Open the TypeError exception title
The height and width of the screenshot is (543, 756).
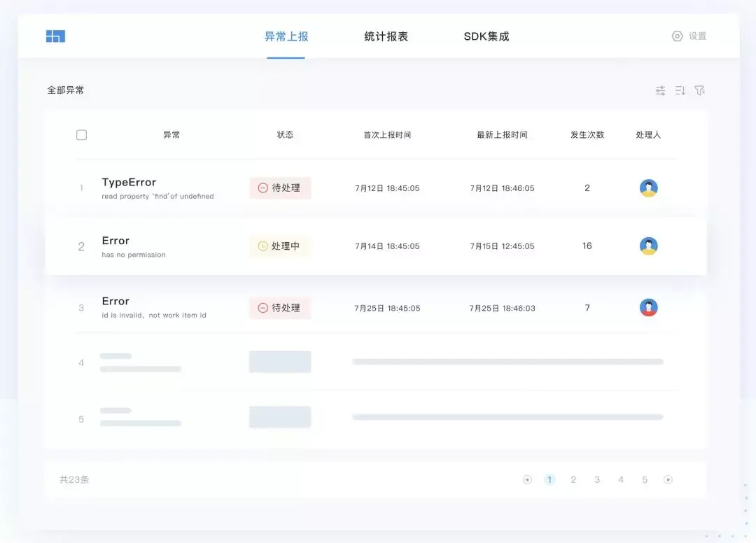click(x=129, y=182)
